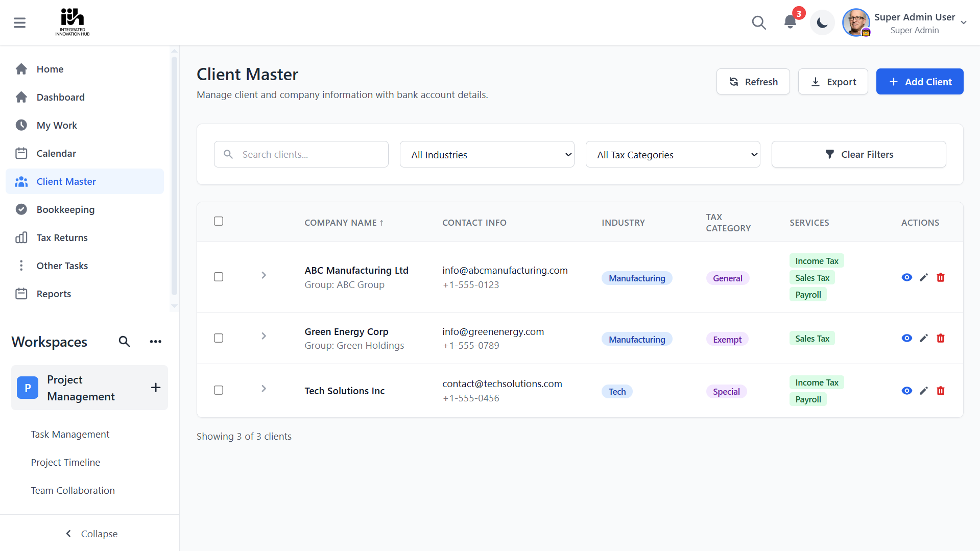Expand the Green Energy Corp row chevron
This screenshot has height=551, width=980.
click(264, 336)
